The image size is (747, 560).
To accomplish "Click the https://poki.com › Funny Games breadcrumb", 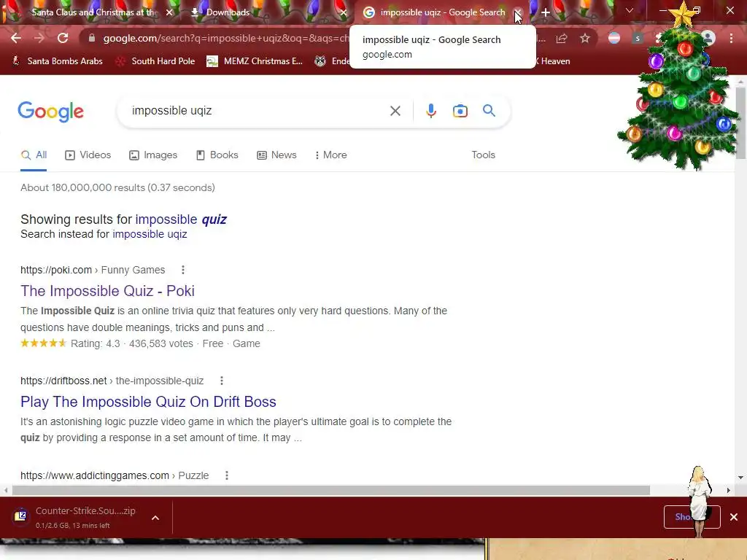I will click(93, 270).
